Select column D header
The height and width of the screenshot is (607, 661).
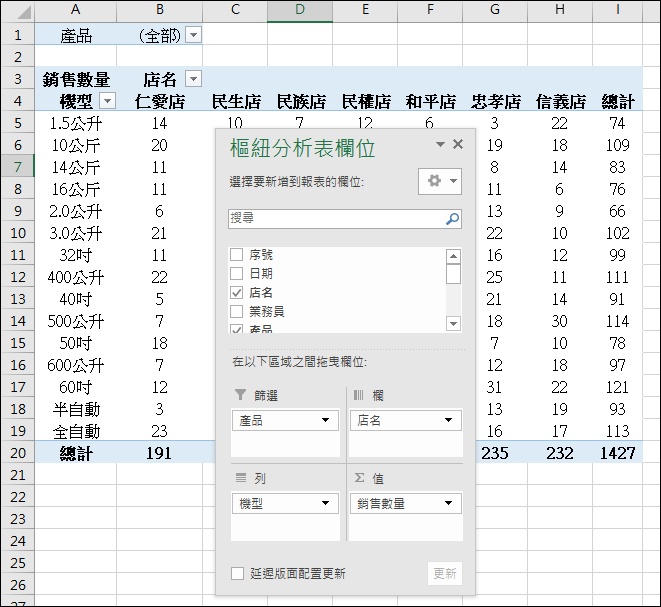[300, 10]
